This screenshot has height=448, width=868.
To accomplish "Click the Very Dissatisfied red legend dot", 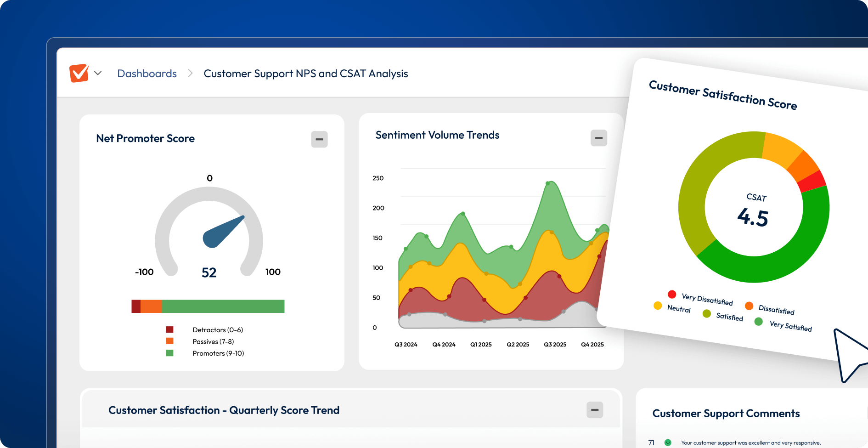I will 672,294.
